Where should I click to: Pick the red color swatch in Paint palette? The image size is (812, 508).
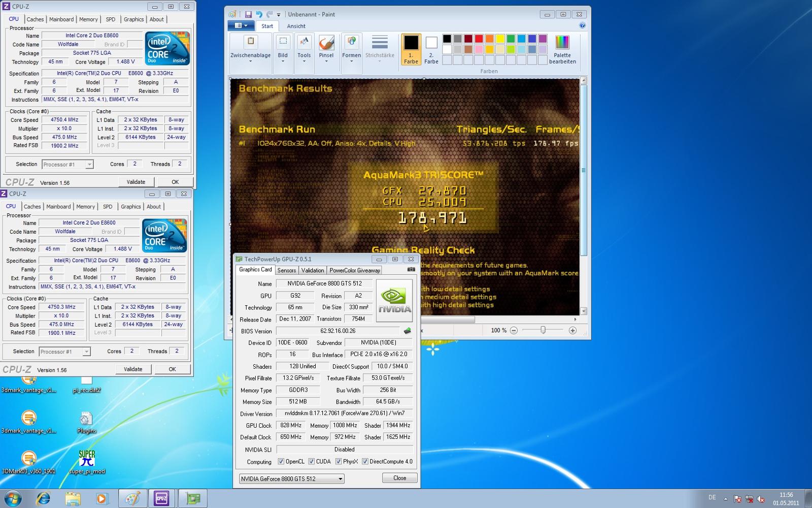479,39
